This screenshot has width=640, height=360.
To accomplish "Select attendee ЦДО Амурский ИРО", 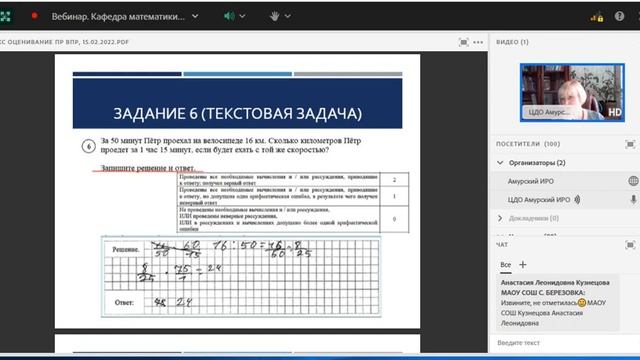I will click(539, 200).
